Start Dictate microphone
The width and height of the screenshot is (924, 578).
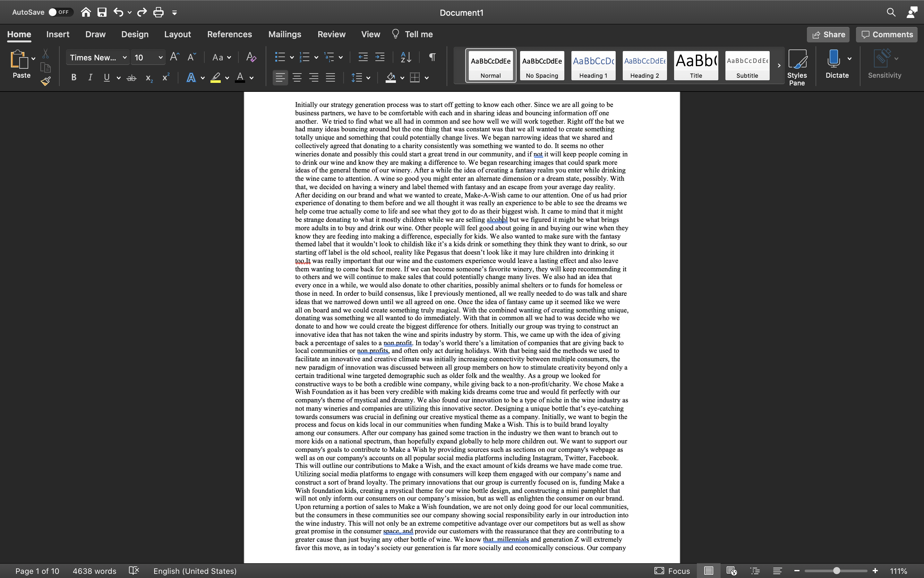pyautogui.click(x=834, y=59)
